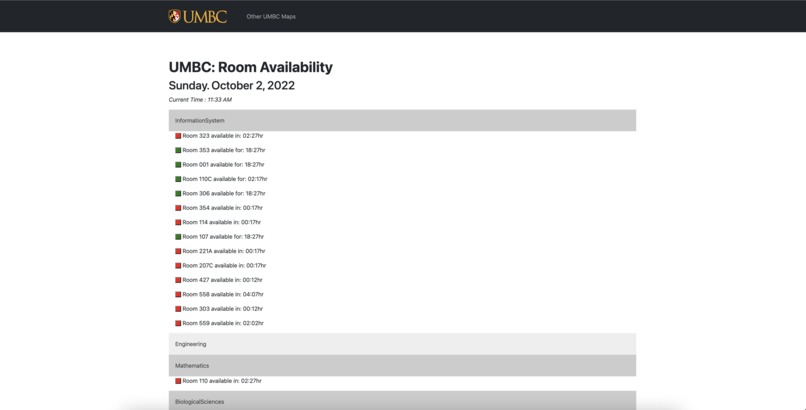Select the 'Room 303 available in: 00:12hr' text
Screen dimensions: 806x410
(223, 308)
